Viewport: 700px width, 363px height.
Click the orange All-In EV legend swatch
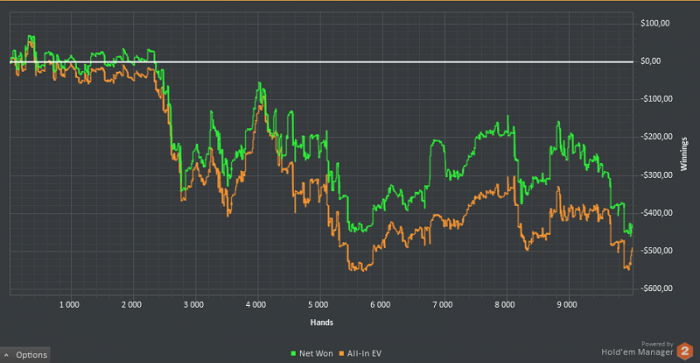pyautogui.click(x=342, y=354)
